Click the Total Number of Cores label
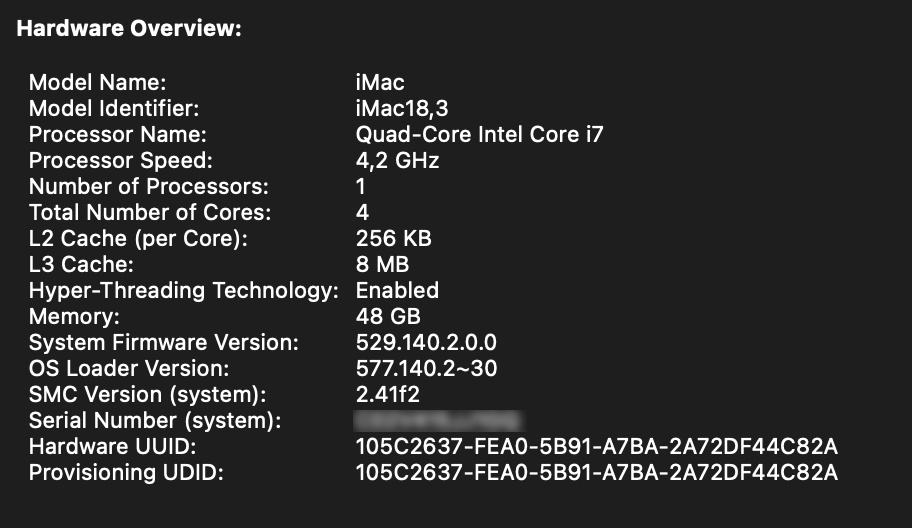Viewport: 912px width, 528px height. click(x=149, y=212)
